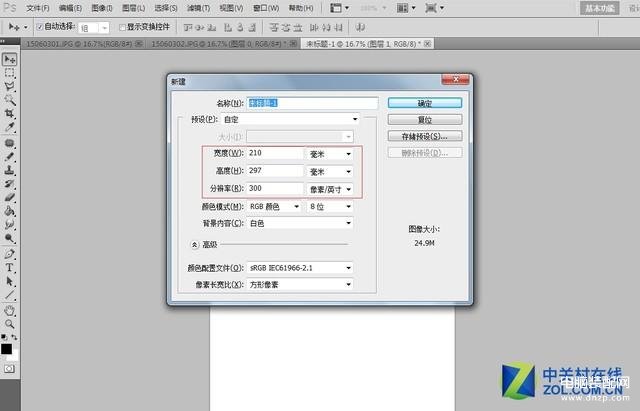Screen dimensions: 640x411
Task: Open the 像素长宽比 dropdown showing 方形像素
Action: pyautogui.click(x=300, y=284)
